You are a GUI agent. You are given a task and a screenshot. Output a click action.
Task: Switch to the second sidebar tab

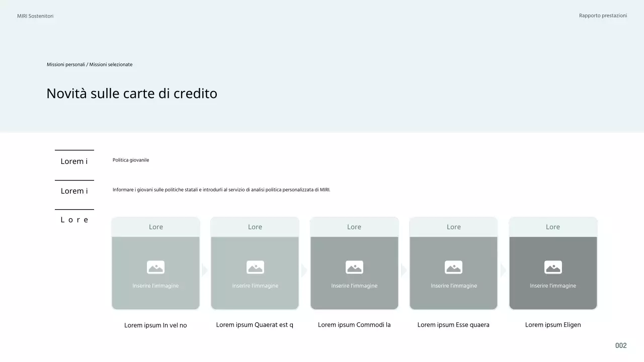coord(74,191)
